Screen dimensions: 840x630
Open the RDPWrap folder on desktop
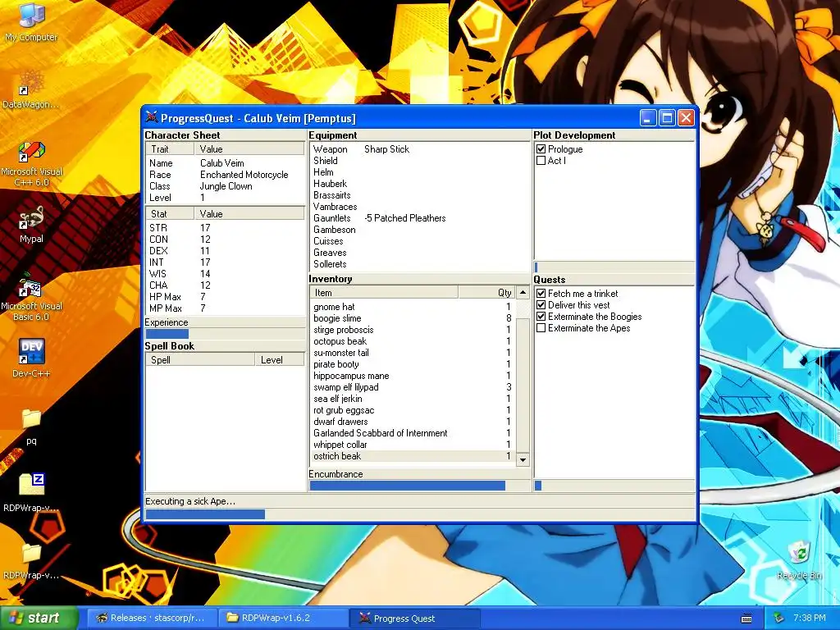pos(31,561)
